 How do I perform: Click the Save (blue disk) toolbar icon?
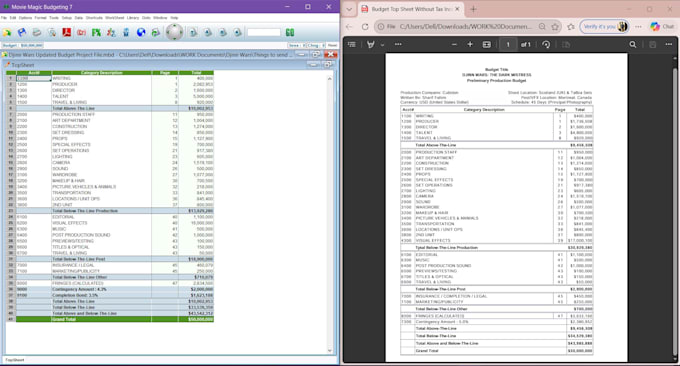(x=22, y=33)
